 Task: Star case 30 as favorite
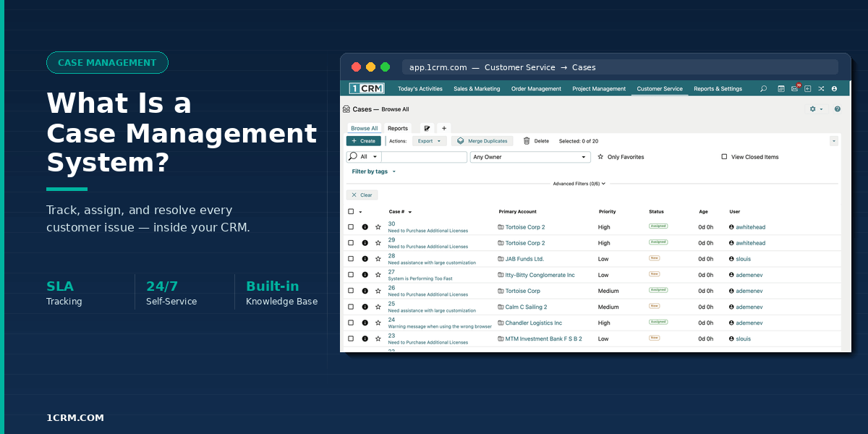(x=378, y=227)
